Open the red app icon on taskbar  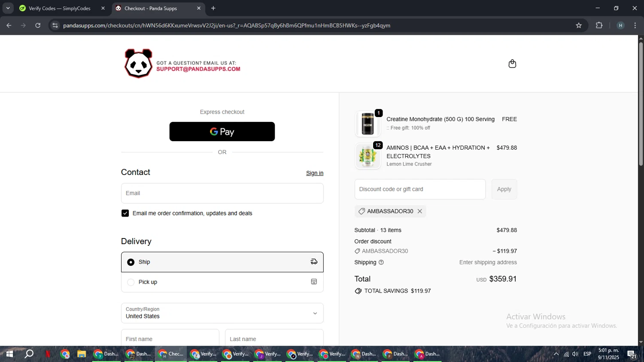click(x=48, y=354)
